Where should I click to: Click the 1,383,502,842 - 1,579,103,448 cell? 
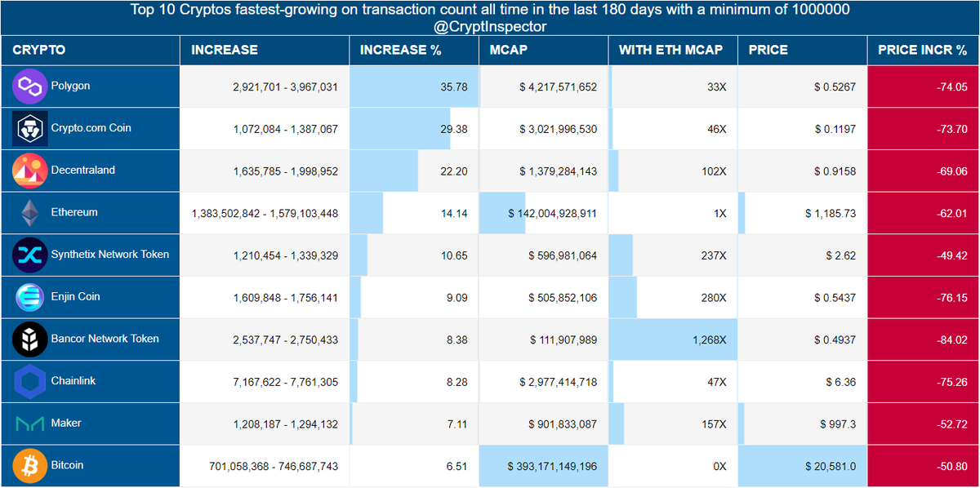pyautogui.click(x=265, y=213)
